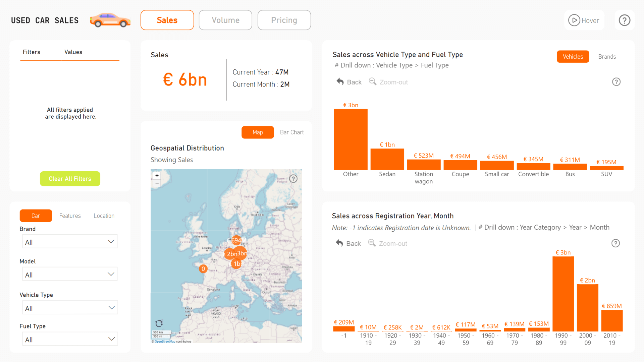Open the OpenStreetMap attribution link
The width and height of the screenshot is (644, 362).
pyautogui.click(x=164, y=341)
